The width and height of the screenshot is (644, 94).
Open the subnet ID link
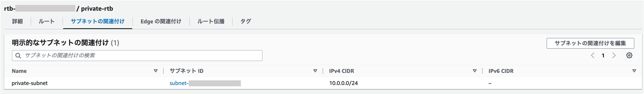(205, 83)
